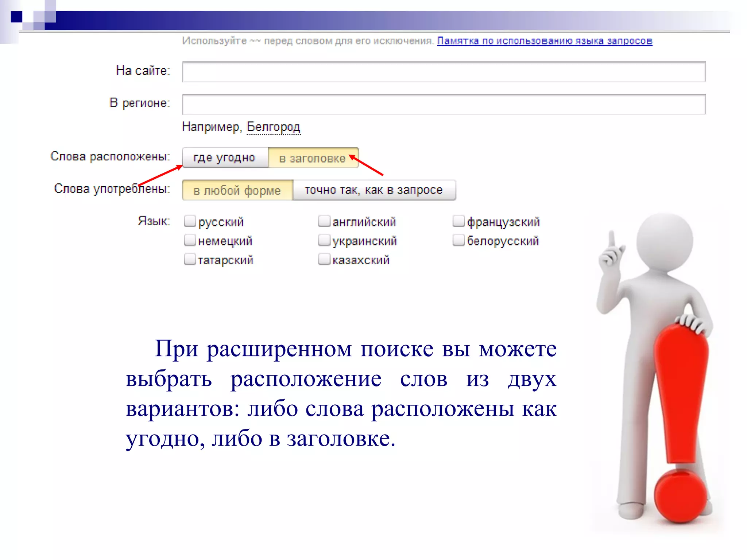
Task: Check the 'русский' language checkbox
Action: (x=190, y=221)
